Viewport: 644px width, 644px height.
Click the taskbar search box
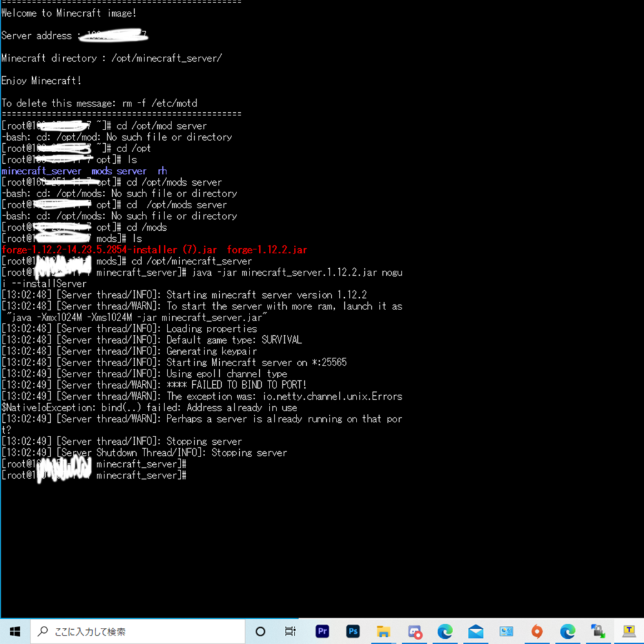pos(137,631)
